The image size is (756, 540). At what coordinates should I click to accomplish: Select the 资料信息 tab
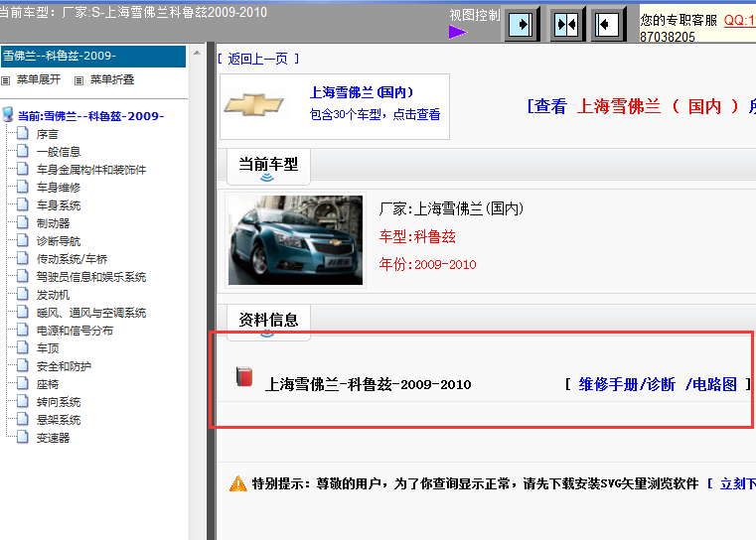(268, 322)
